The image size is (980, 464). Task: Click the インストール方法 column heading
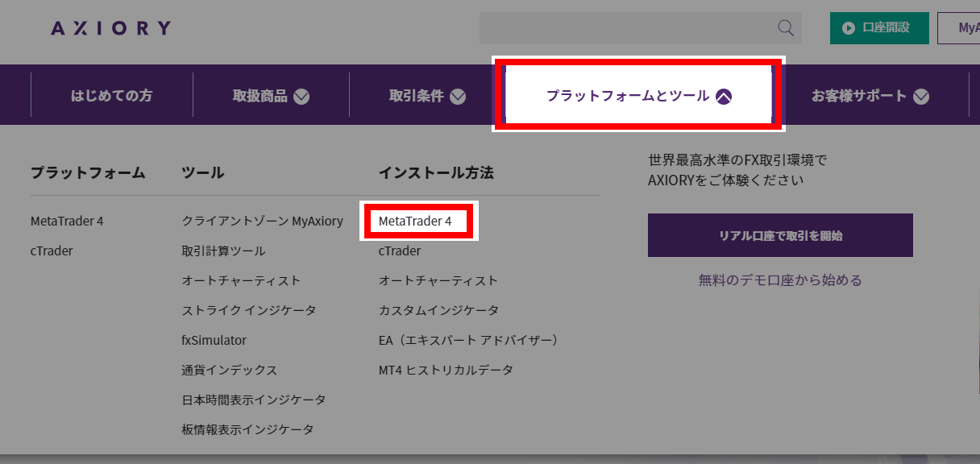coord(436,172)
